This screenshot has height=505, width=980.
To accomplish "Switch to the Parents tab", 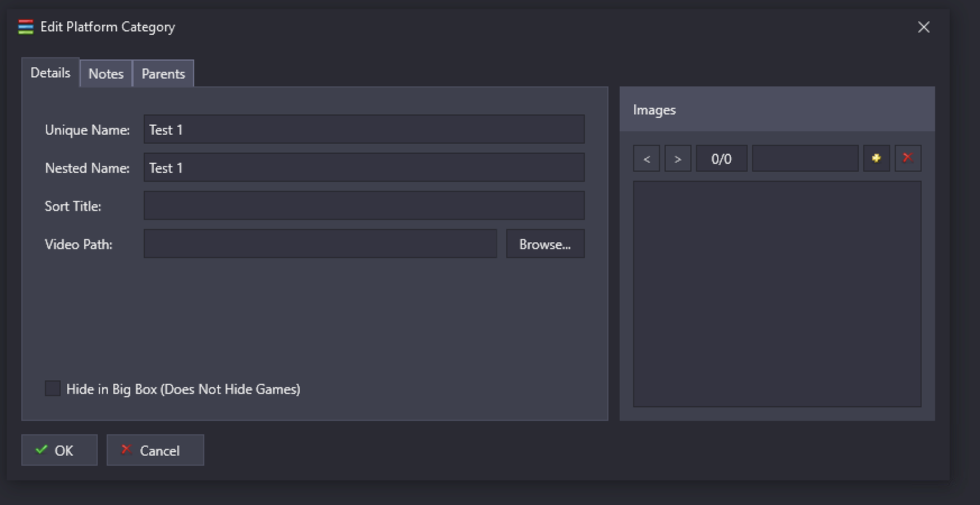I will point(163,74).
